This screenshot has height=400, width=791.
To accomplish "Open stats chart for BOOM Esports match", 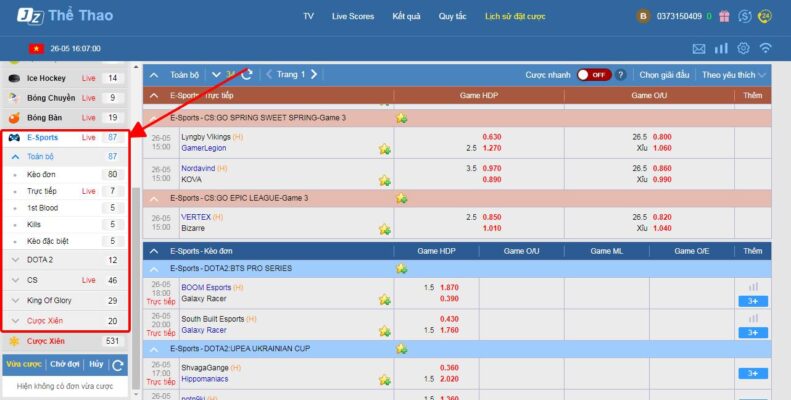I will coord(753,287).
